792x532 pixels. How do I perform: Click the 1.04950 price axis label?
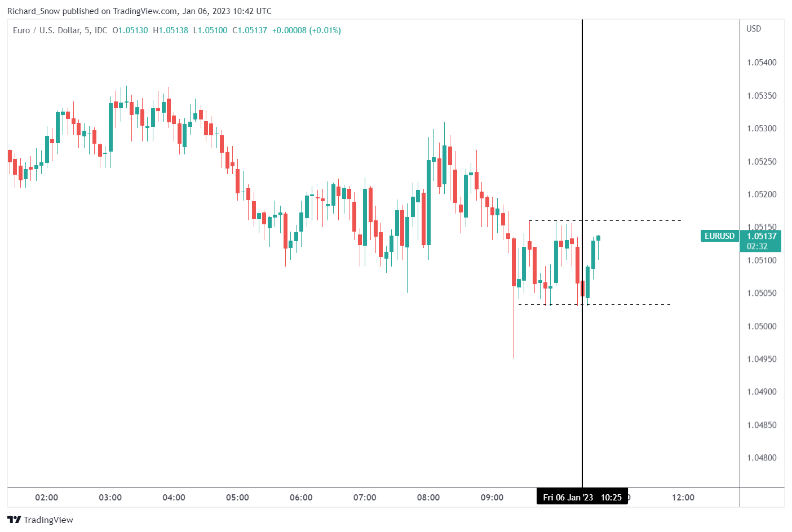762,359
